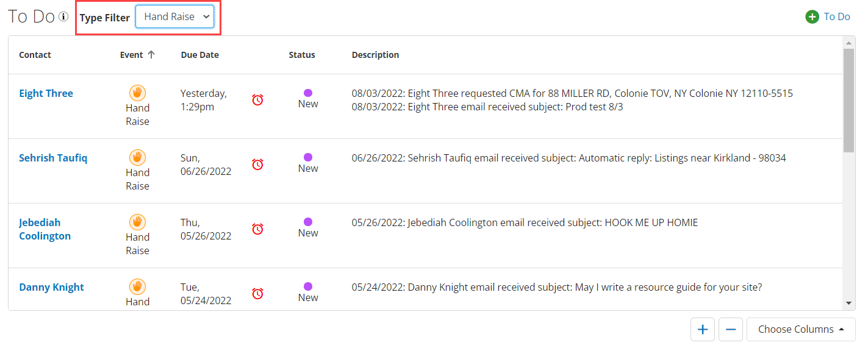This screenshot has width=868, height=348.
Task: Click purple New status dot for Sehrish Taufiq
Action: click(x=308, y=157)
